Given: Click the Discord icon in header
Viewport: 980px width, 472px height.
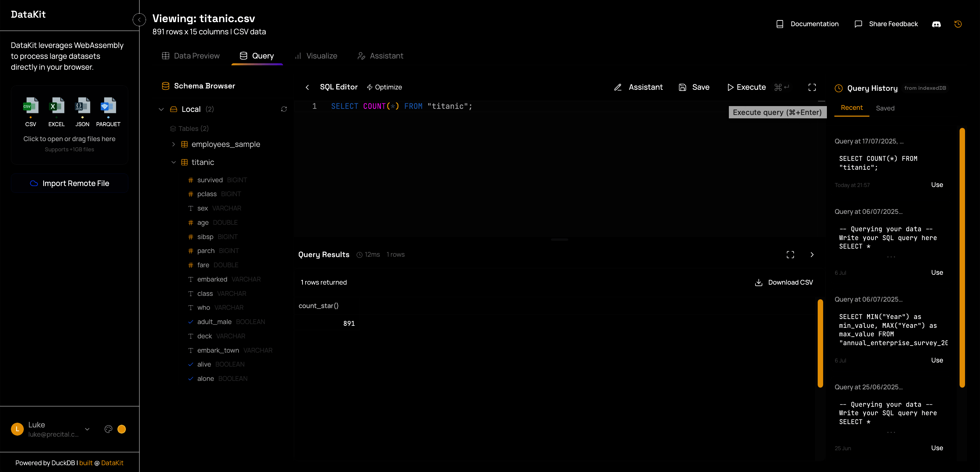Looking at the screenshot, I should (936, 24).
